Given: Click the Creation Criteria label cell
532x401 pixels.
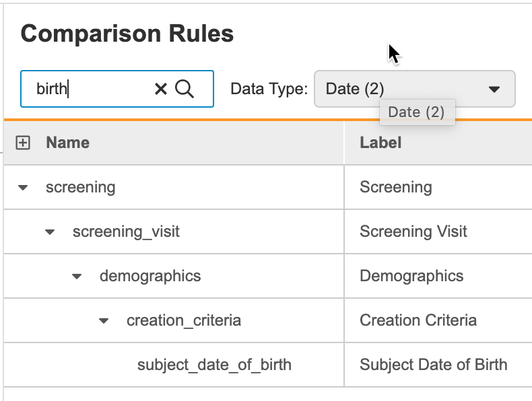Looking at the screenshot, I should [418, 320].
